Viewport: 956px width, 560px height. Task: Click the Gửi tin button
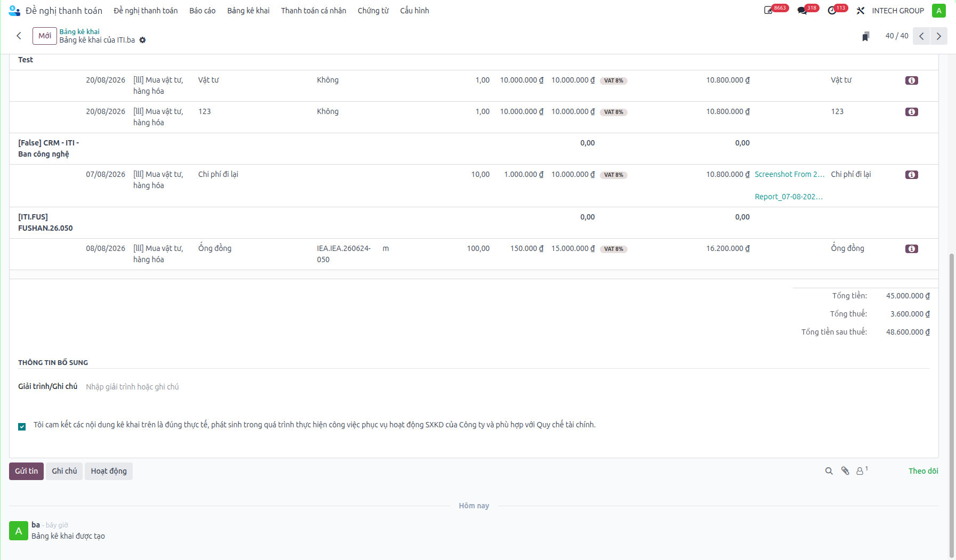[x=27, y=471]
